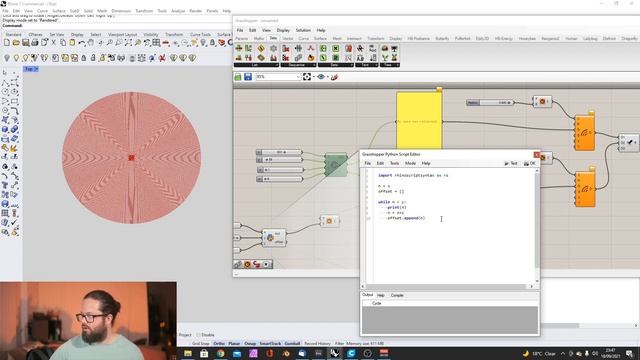The image size is (640, 360).
Task: Click the four-viewport layout icon in Rhino
Action: click(156, 43)
